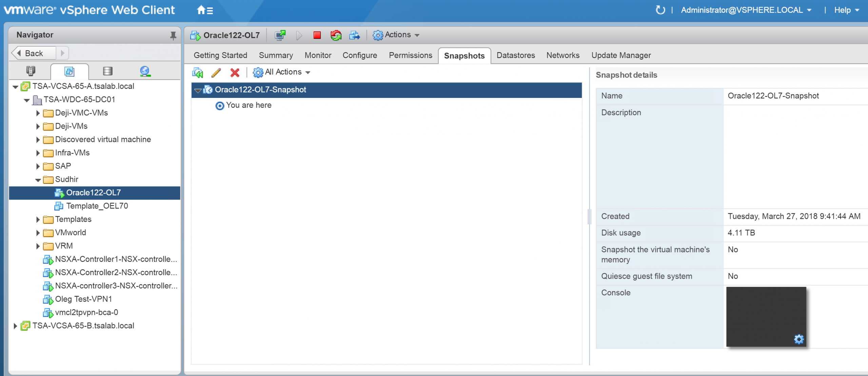The image size is (868, 376).
Task: Expand the Templates folder
Action: coord(38,220)
